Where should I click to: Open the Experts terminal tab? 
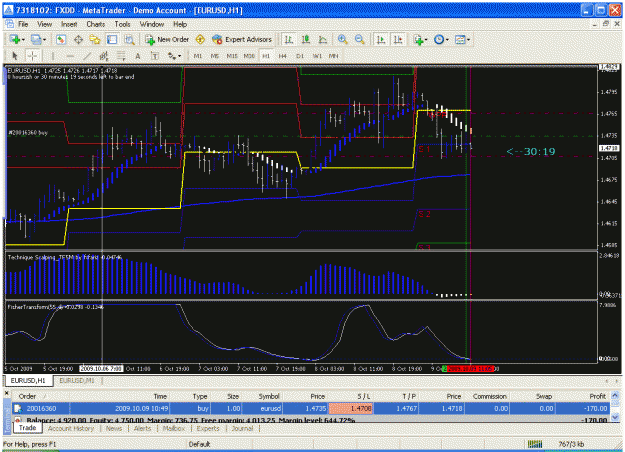(x=208, y=428)
